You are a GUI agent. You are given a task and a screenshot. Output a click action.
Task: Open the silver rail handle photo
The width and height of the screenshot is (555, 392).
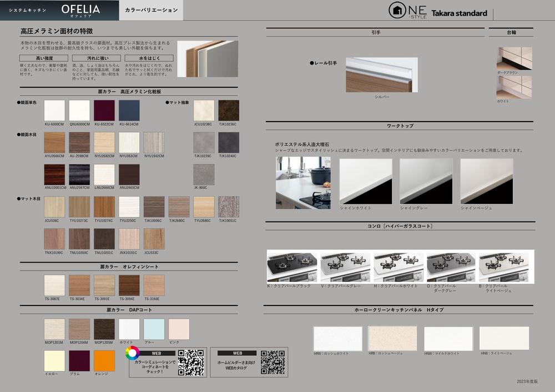point(382,75)
